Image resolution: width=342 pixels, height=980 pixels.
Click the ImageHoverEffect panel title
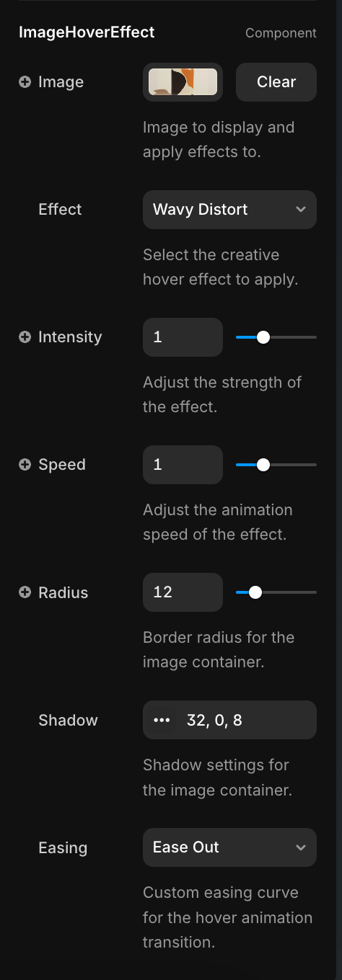pos(87,32)
